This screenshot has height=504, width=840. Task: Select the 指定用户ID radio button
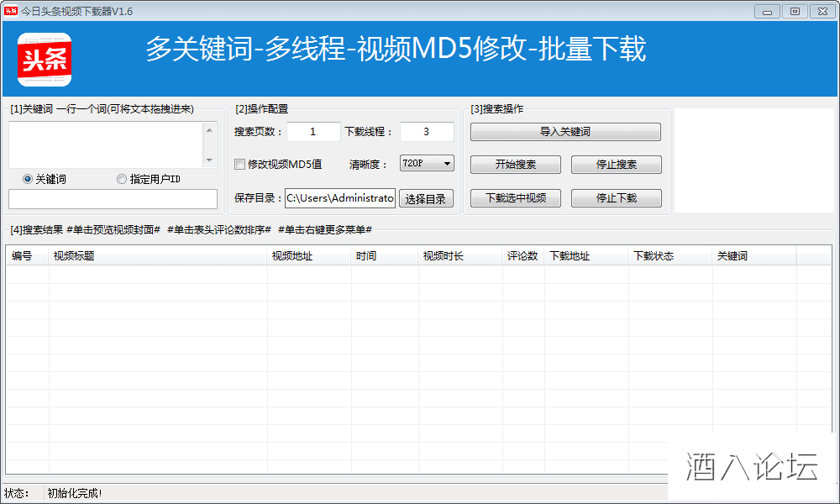pyautogui.click(x=122, y=179)
